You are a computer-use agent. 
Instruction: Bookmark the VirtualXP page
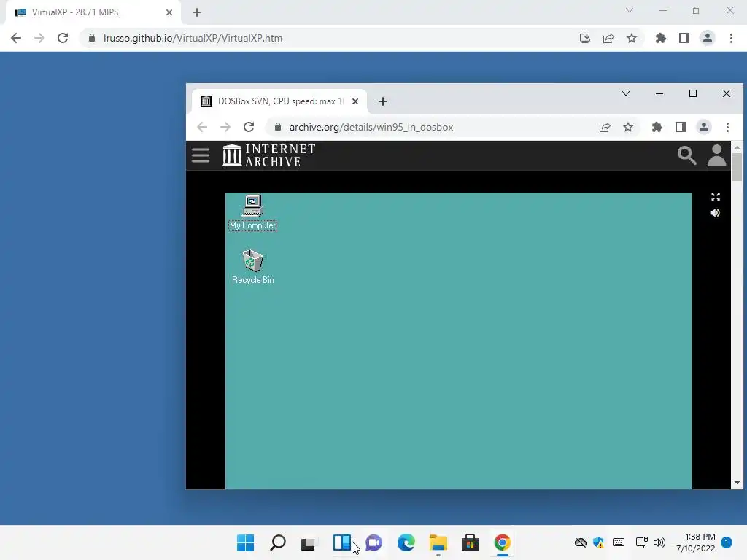[631, 38]
